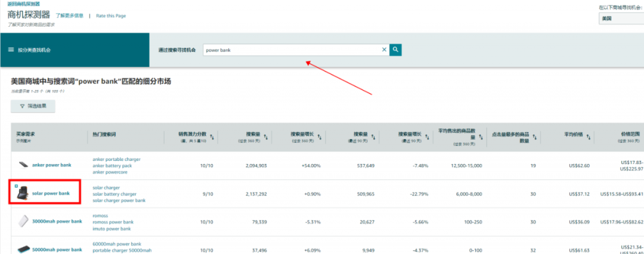
Task: Open the solar power bank niche link
Action: click(x=51, y=193)
